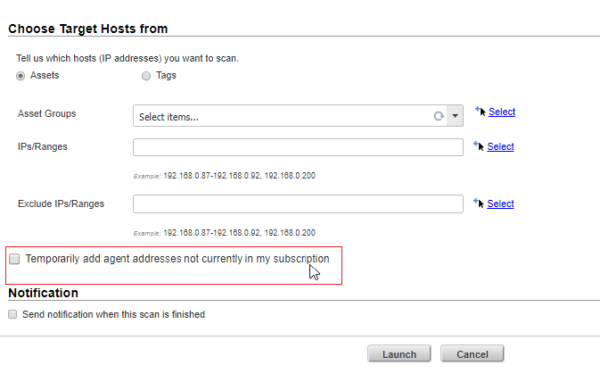Click the Select link for IPs/Ranges
Viewport: 600px width, 382px height.
point(500,147)
